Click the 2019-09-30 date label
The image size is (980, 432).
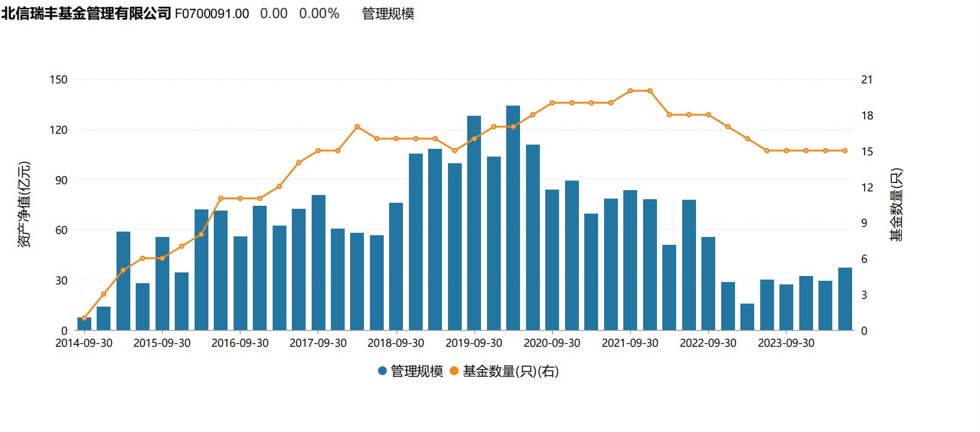[474, 343]
